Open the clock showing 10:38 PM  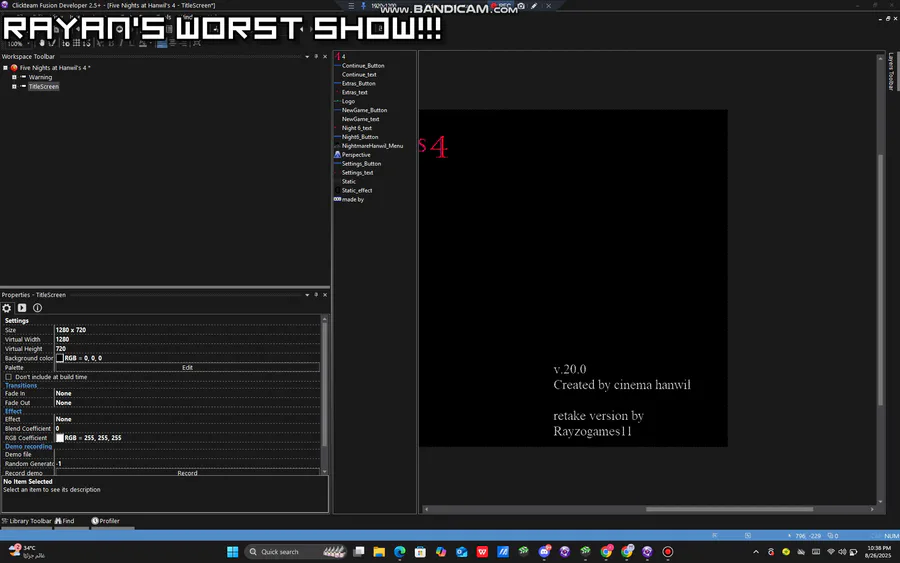coord(878,552)
